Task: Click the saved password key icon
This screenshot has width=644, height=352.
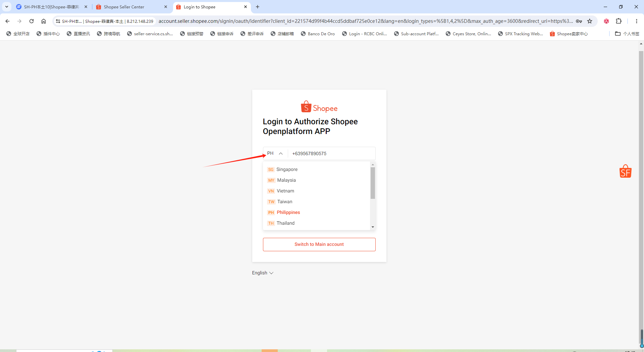Action: pyautogui.click(x=579, y=21)
